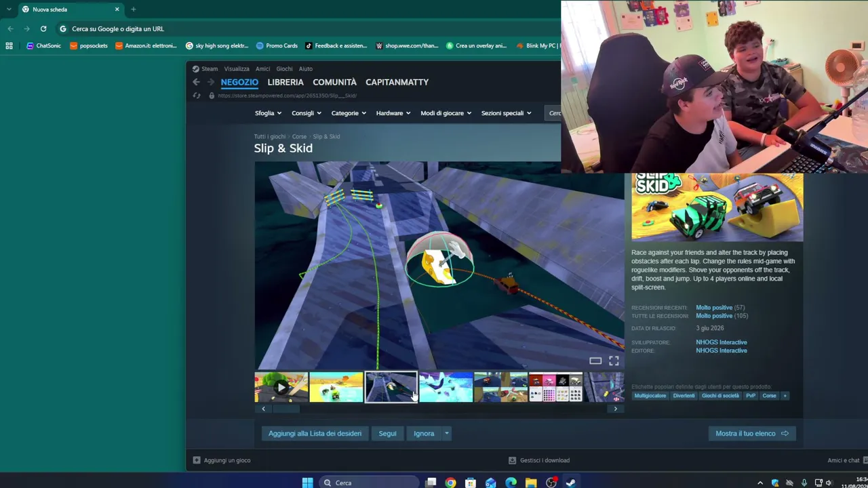
Task: Play the first trailer video thumbnail
Action: click(x=281, y=387)
